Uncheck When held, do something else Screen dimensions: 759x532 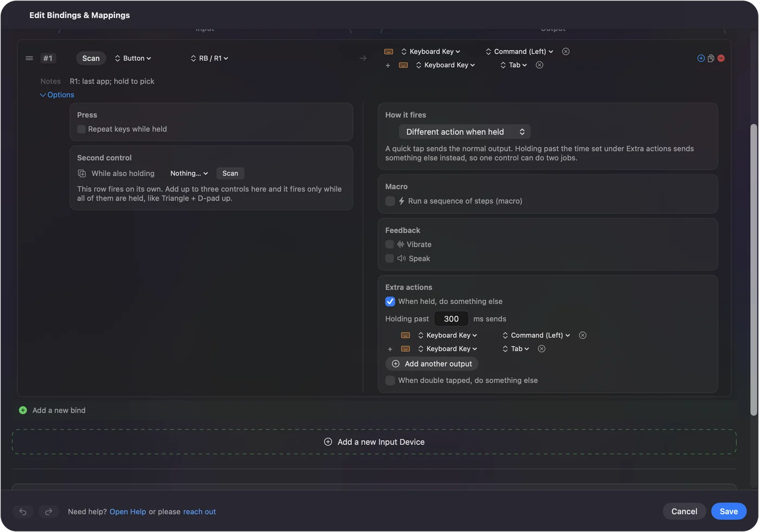pos(390,302)
